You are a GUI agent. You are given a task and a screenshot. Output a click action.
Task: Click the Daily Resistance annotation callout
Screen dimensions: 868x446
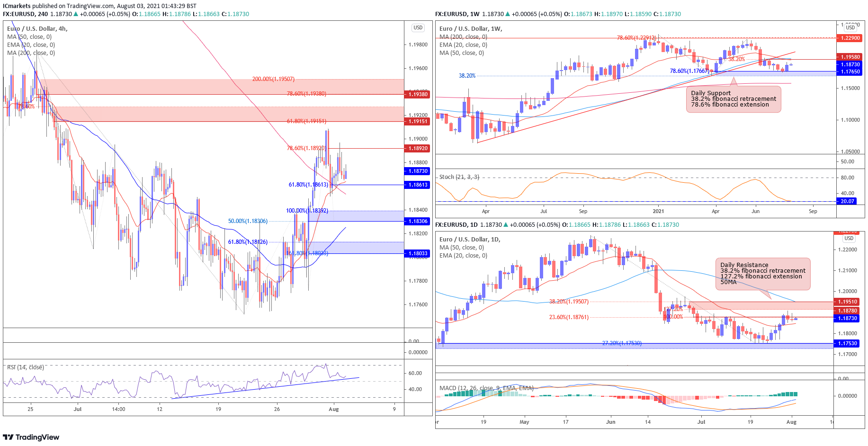pyautogui.click(x=762, y=274)
